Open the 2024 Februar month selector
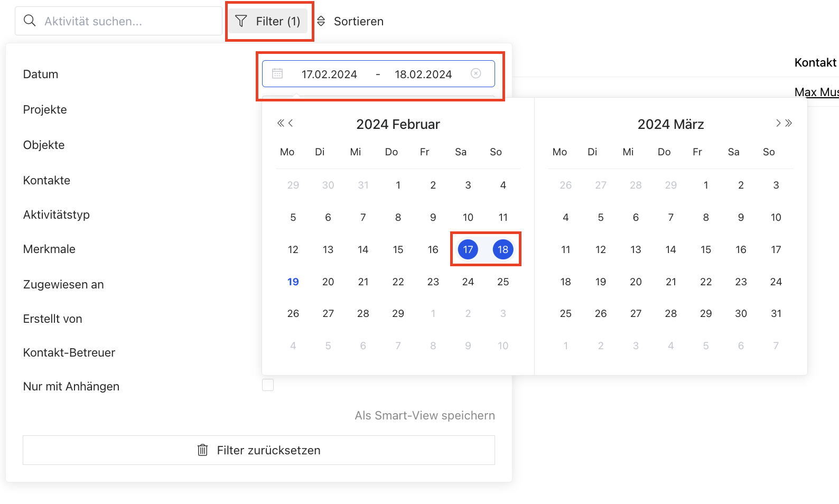The width and height of the screenshot is (839, 504). 398,124
